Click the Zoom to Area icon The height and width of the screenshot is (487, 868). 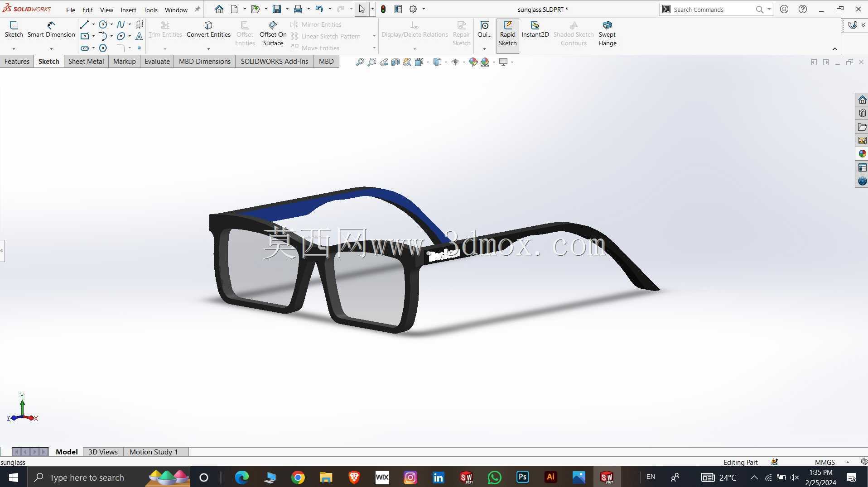coord(372,62)
